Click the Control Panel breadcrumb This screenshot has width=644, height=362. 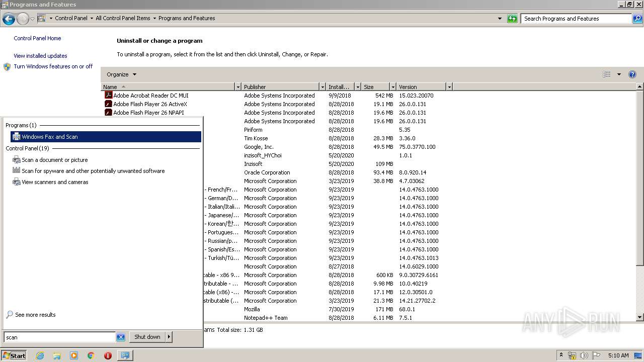coord(71,18)
